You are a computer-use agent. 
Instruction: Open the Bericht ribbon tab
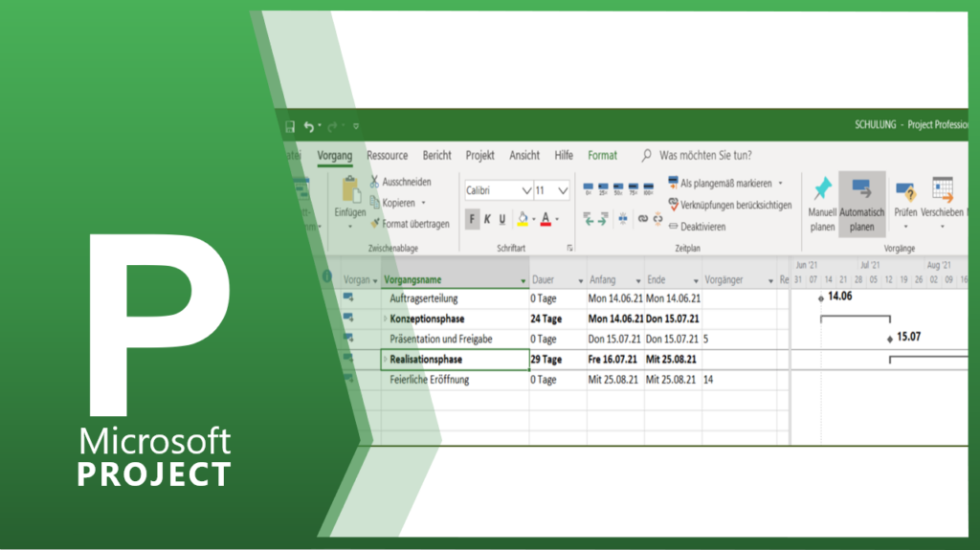(436, 156)
